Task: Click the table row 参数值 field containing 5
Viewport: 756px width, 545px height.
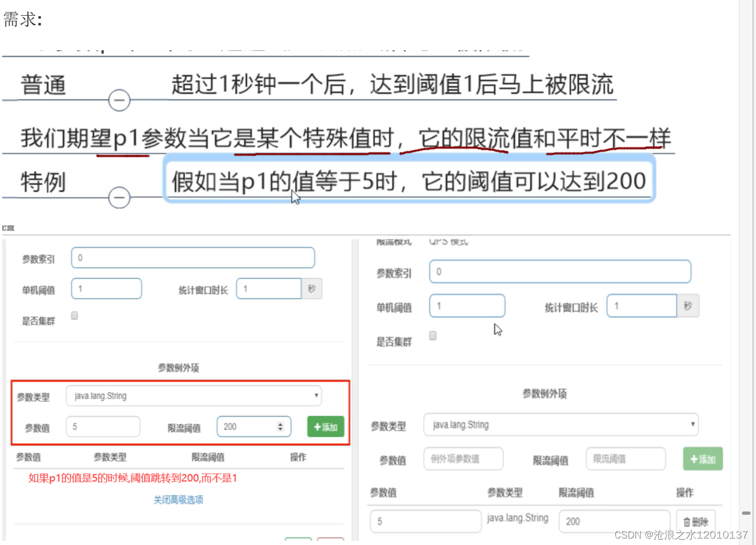Action: [426, 521]
